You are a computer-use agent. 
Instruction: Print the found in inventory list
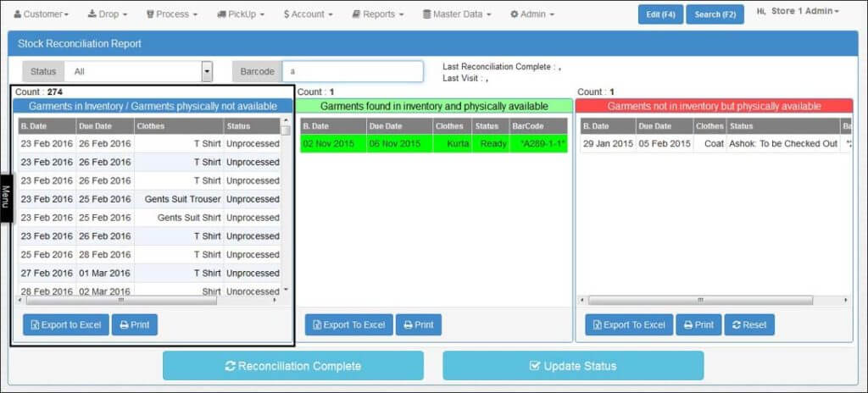419,325
